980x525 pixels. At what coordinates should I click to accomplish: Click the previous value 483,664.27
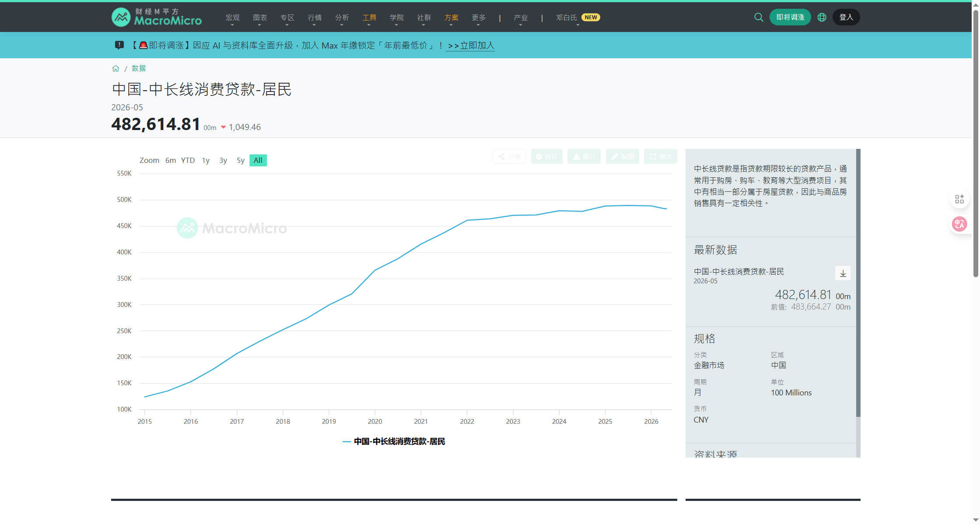(811, 307)
